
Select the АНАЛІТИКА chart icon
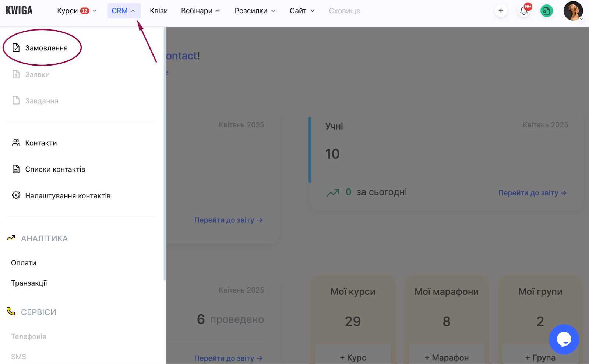pos(11,238)
